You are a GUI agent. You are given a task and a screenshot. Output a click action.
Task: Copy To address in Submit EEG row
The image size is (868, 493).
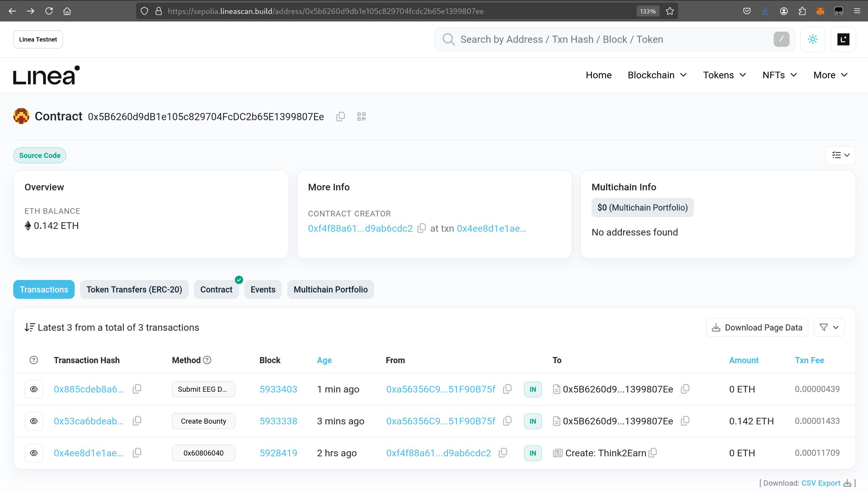(685, 389)
